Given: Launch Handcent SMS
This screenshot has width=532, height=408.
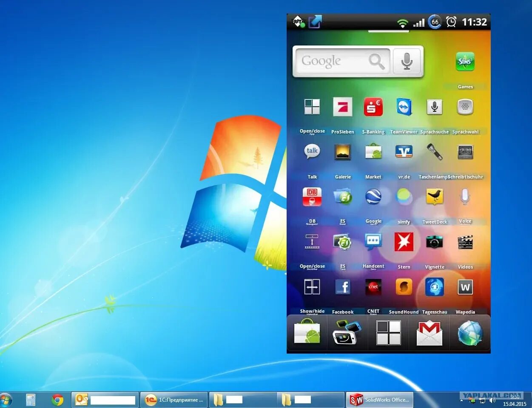Looking at the screenshot, I should click(373, 242).
